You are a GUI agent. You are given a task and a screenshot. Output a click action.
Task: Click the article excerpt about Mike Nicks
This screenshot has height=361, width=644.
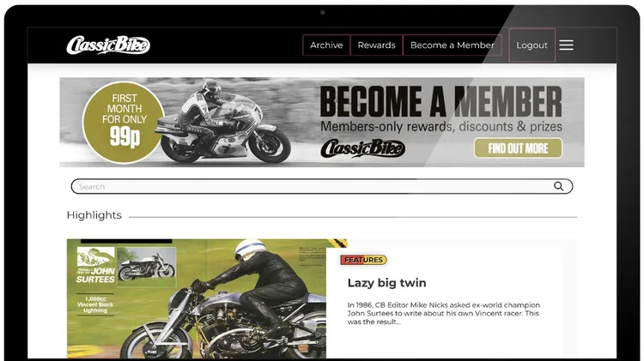coord(444,314)
